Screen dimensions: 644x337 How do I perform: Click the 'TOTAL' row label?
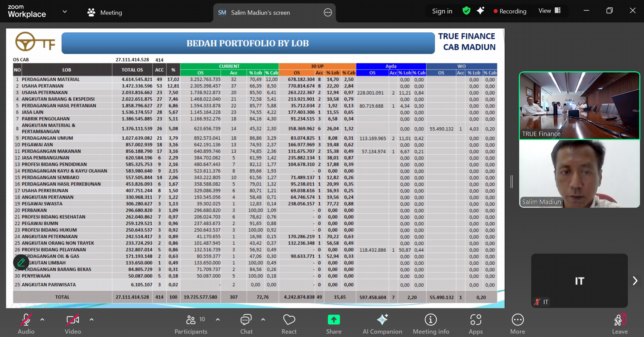coord(62,297)
